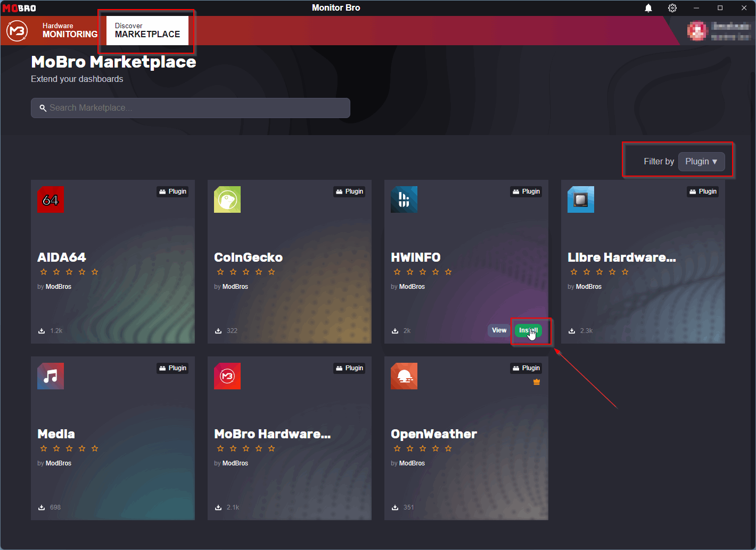Click the Plugin badge on AIDA64 card

(x=172, y=191)
